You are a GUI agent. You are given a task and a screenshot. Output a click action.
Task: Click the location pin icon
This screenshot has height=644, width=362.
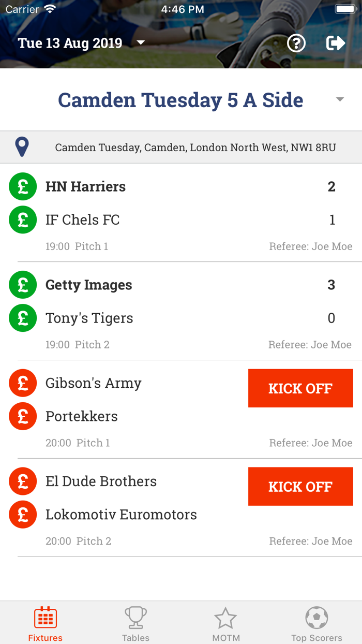[22, 147]
